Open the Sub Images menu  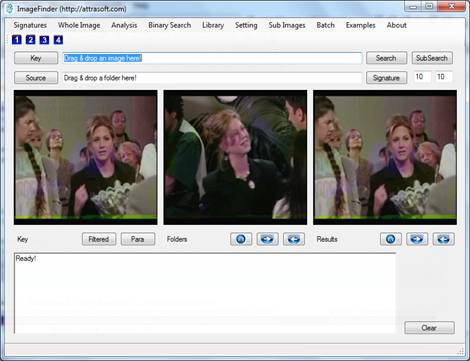(287, 25)
